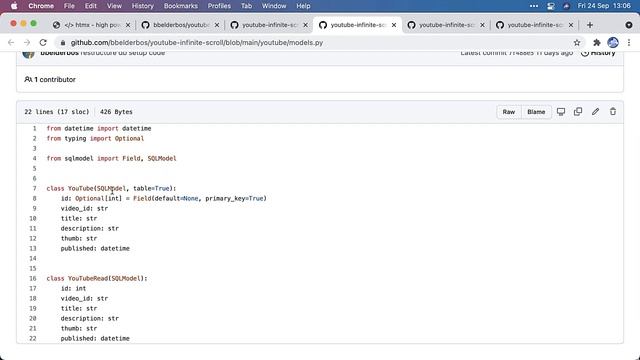Open the Apple menu
The height and width of the screenshot is (360, 640).
coord(14,6)
